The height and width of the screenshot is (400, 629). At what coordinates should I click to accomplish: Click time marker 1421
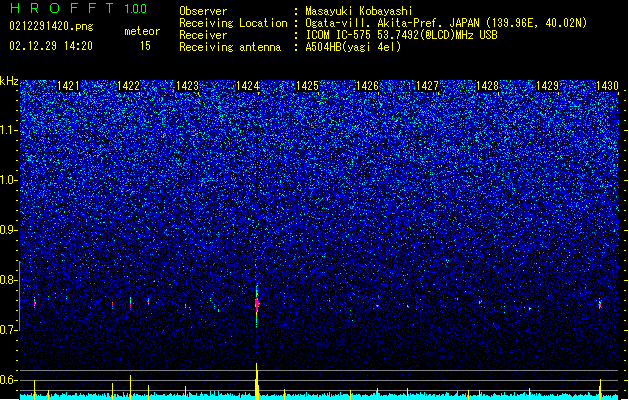point(68,86)
